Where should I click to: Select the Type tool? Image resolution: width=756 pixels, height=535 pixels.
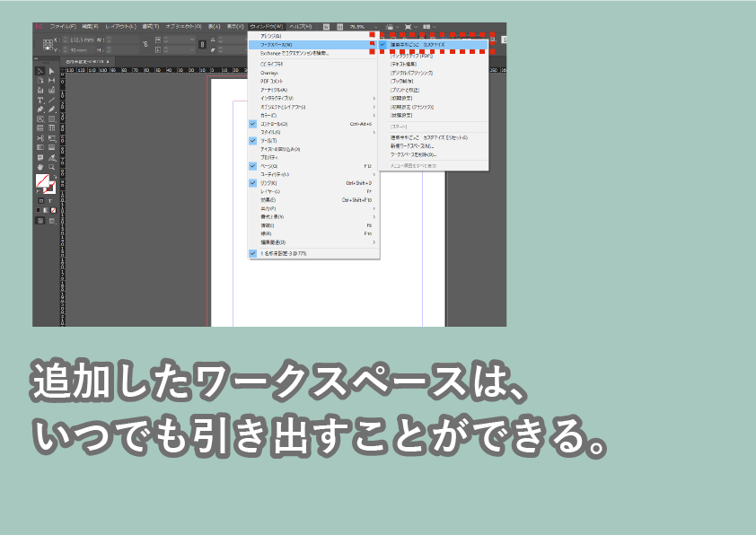[x=40, y=101]
